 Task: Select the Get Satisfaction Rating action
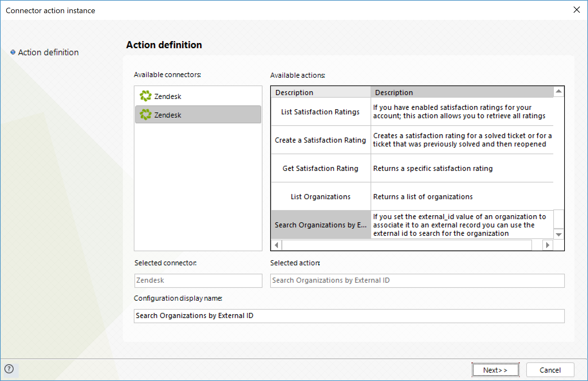[x=320, y=168]
